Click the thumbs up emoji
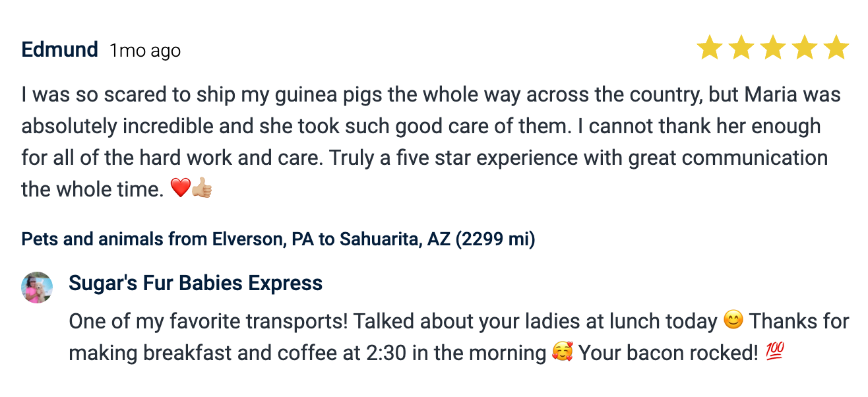Screen dimensions: 868x397 (x=201, y=190)
